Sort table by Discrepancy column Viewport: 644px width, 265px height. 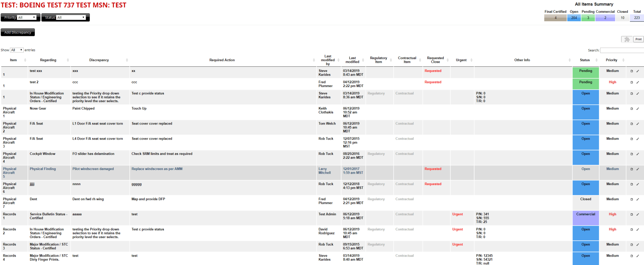(x=100, y=60)
